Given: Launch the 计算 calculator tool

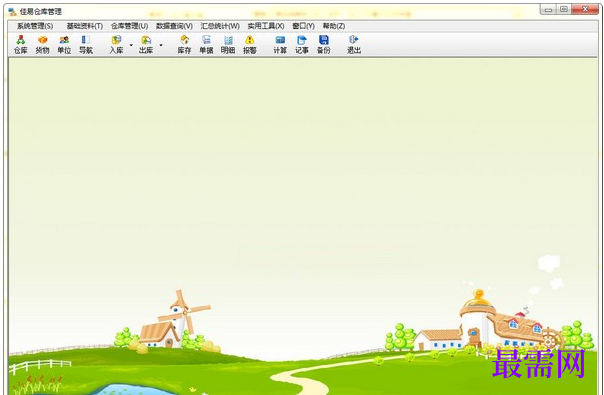Looking at the screenshot, I should click(280, 44).
